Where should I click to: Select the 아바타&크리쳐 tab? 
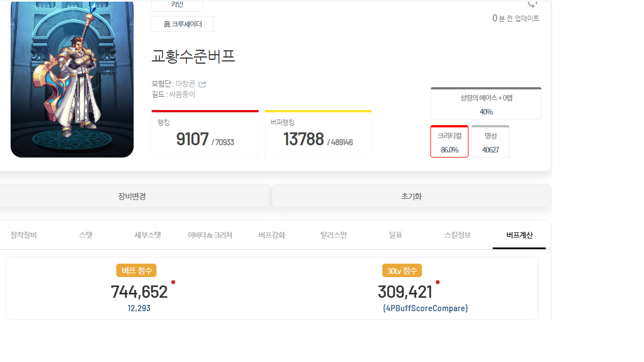pos(210,235)
